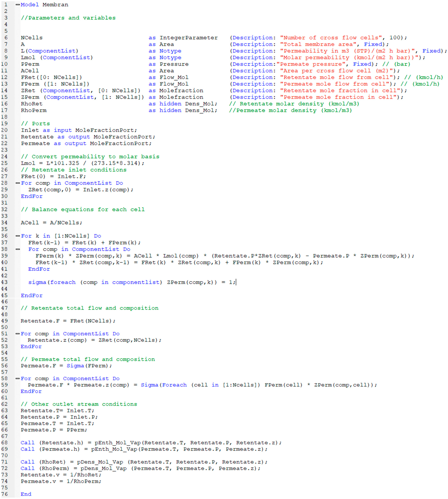Click the Lmol conversion equation line
This screenshot has width=448, height=499.
82,163
